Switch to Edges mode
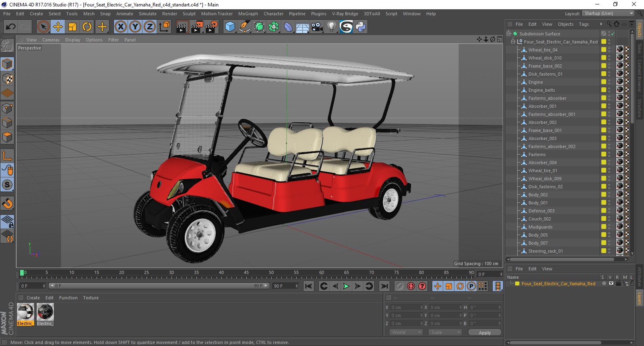The width and height of the screenshot is (644, 346). click(x=7, y=123)
